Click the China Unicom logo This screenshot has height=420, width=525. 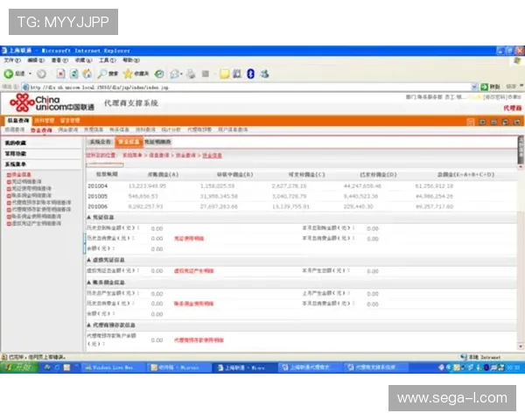(x=51, y=104)
